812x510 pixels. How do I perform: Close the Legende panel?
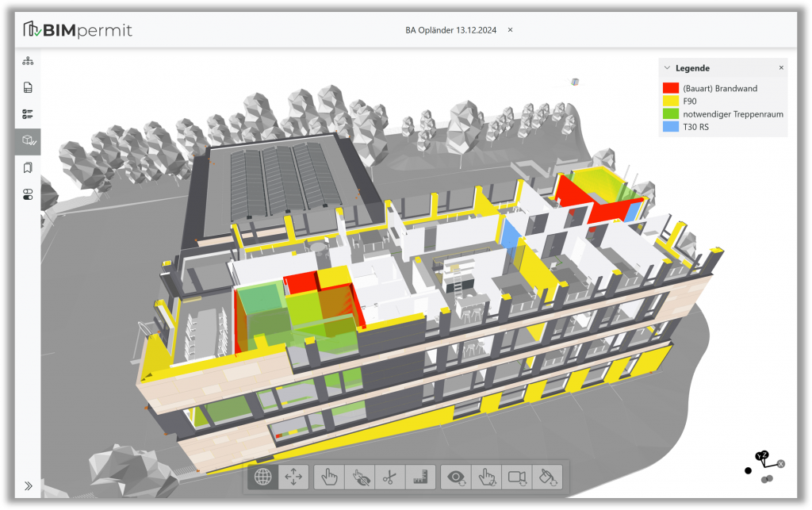click(781, 68)
